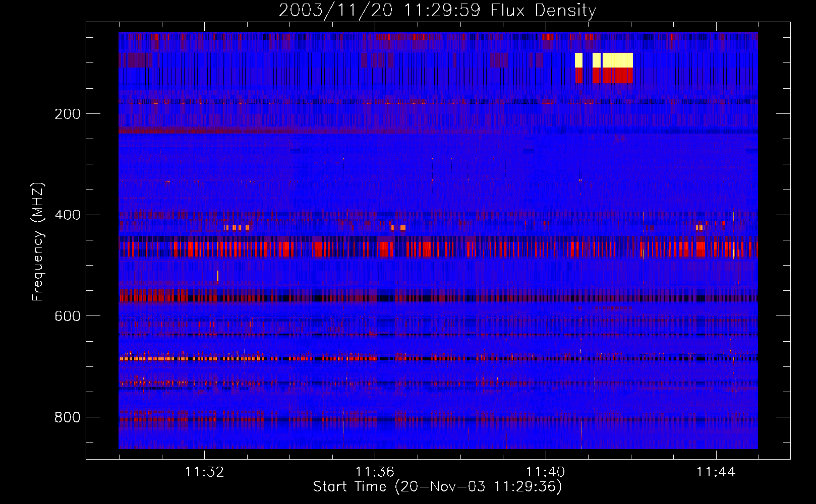Click the 600 frequency tick label

(x=68, y=316)
